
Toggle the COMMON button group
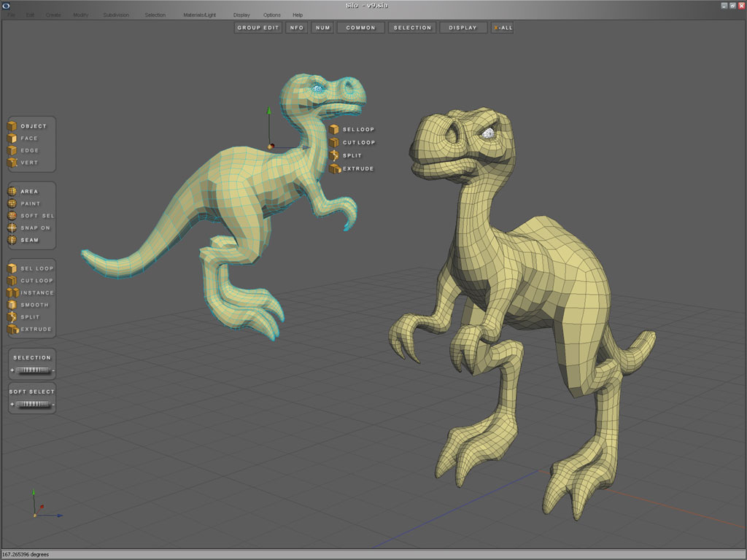tap(360, 28)
